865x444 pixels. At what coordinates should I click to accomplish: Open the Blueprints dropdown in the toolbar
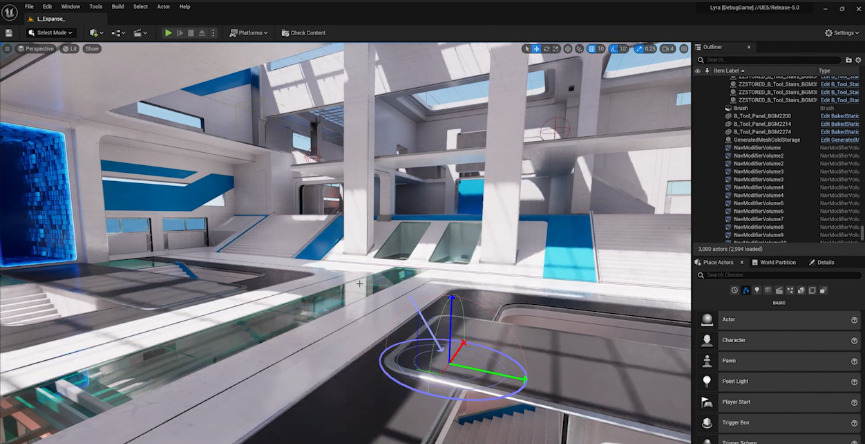click(x=118, y=33)
